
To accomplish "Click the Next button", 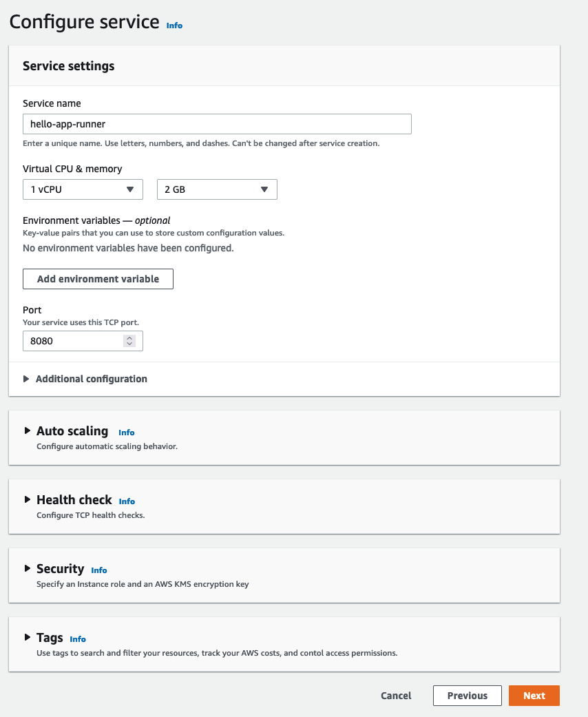I will [534, 696].
